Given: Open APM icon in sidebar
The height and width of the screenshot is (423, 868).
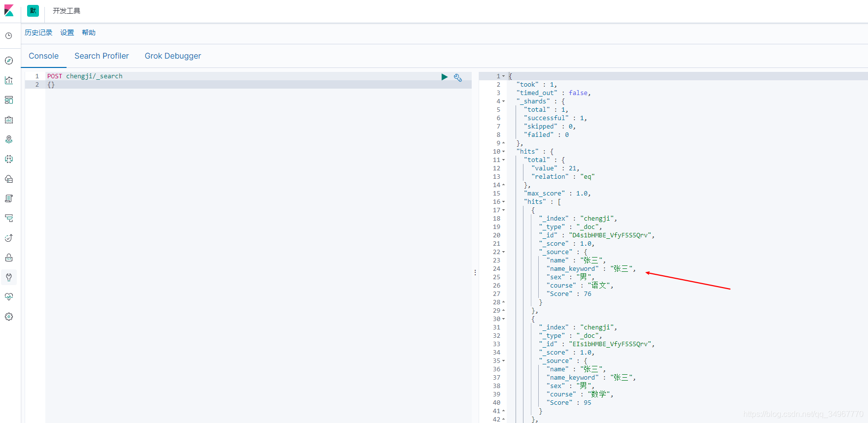Looking at the screenshot, I should tap(9, 218).
